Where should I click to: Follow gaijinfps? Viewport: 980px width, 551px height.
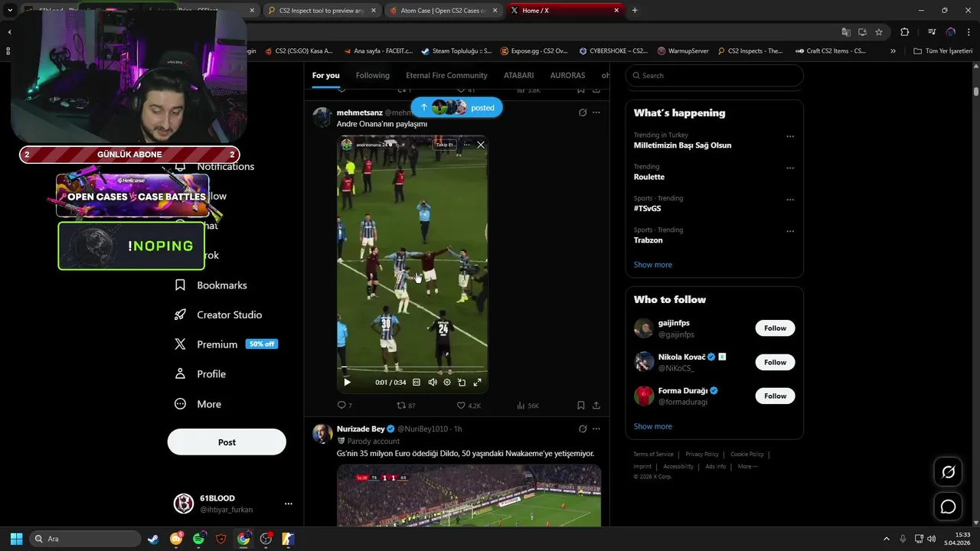click(775, 328)
